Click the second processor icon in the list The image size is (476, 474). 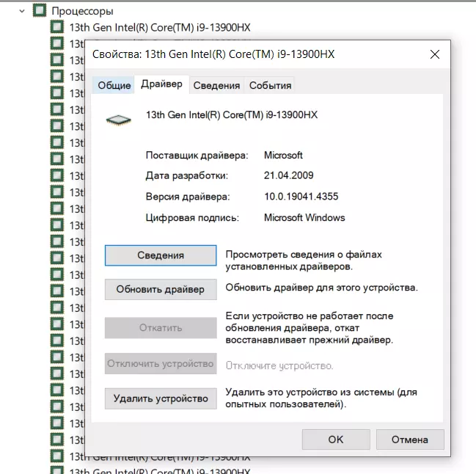click(57, 43)
